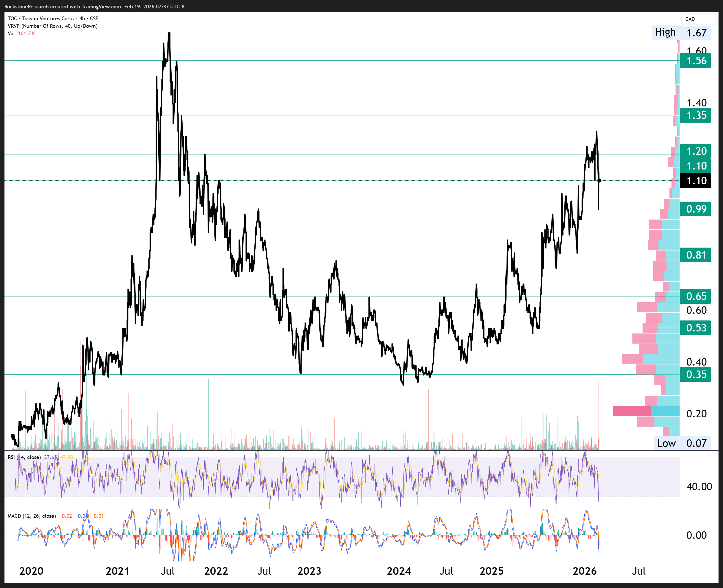
Task: Select the green 0.99 price level tag
Action: coord(695,209)
